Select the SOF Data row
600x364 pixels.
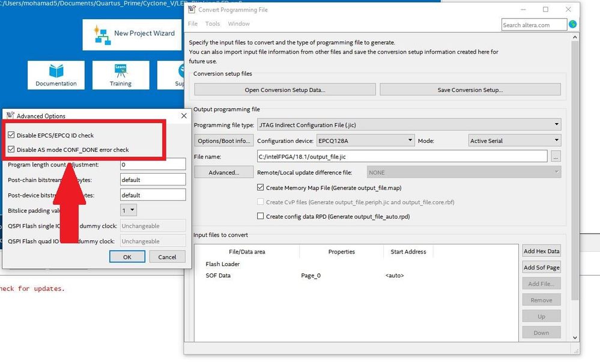point(218,275)
